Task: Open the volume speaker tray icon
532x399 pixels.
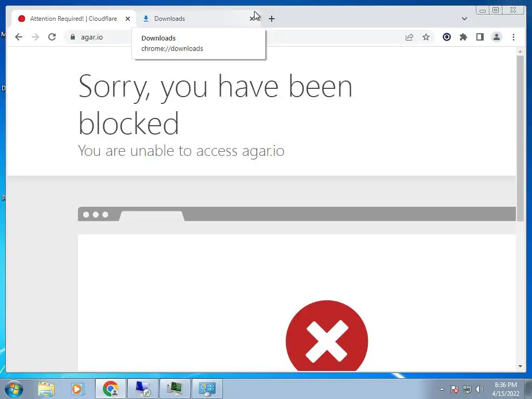Action: coord(480,389)
